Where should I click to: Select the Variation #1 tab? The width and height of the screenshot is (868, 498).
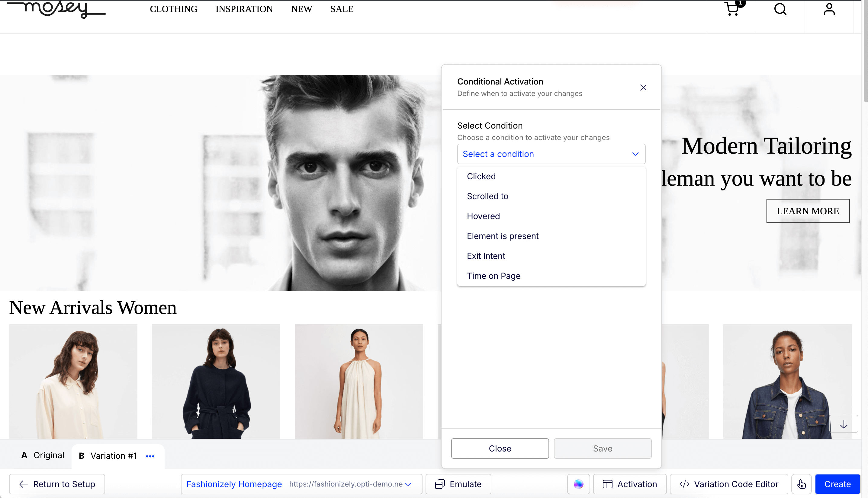(x=108, y=456)
